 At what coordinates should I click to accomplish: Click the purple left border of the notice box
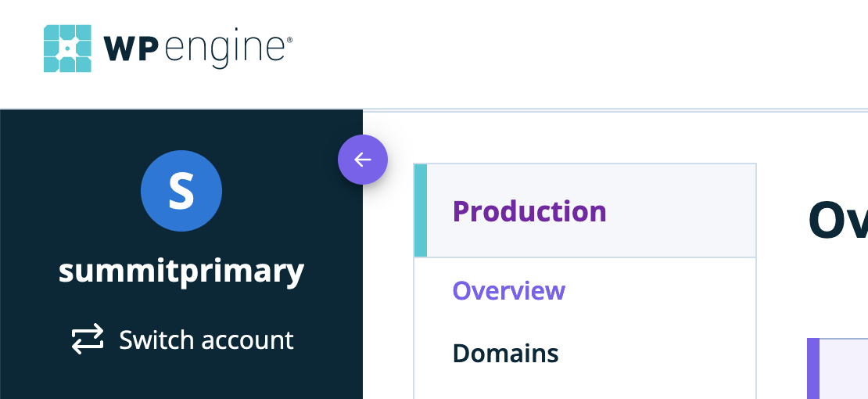pos(813,368)
